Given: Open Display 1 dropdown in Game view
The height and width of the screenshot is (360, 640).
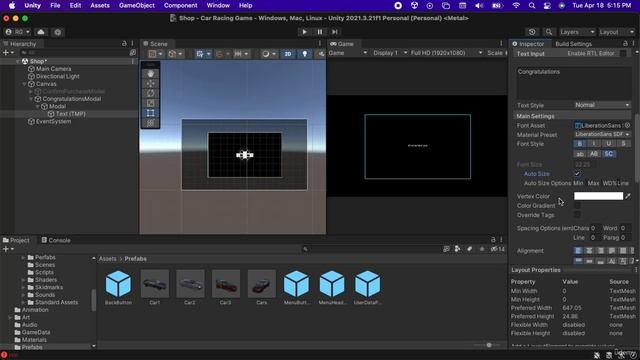Looking at the screenshot, I should [390, 53].
